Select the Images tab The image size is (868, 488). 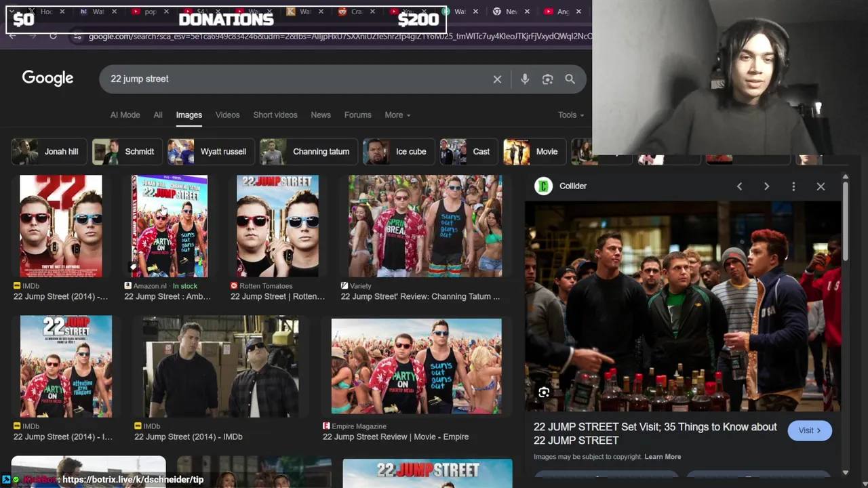click(x=189, y=115)
